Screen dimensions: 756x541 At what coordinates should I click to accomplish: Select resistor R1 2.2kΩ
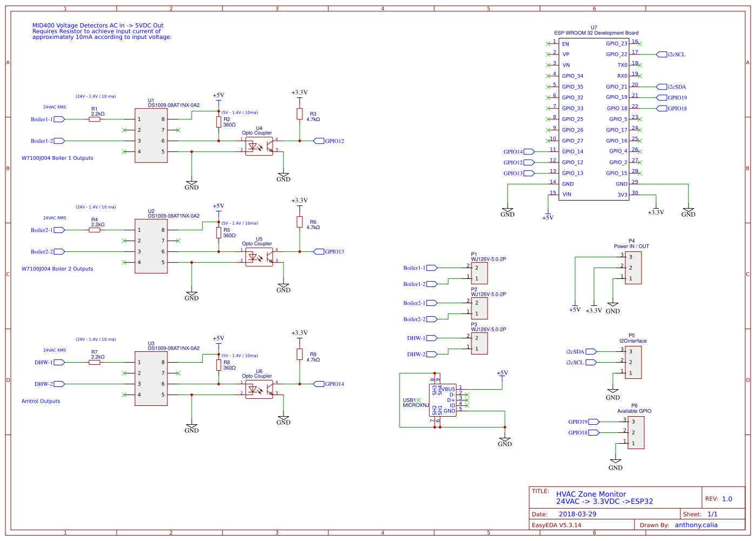coord(94,120)
